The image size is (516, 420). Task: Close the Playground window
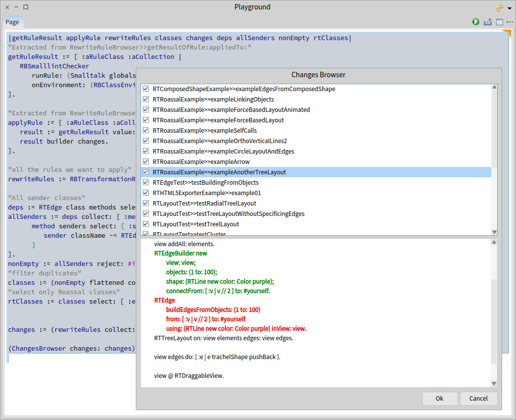[7, 7]
